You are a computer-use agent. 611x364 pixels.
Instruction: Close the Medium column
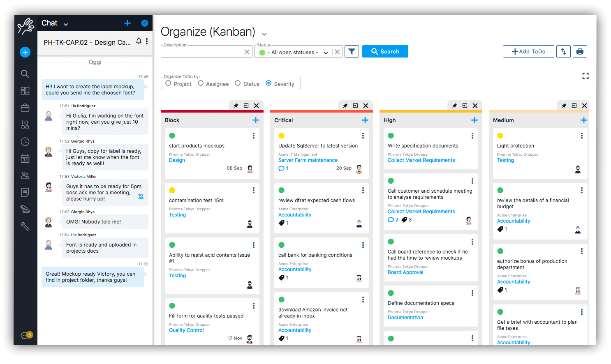(x=584, y=106)
